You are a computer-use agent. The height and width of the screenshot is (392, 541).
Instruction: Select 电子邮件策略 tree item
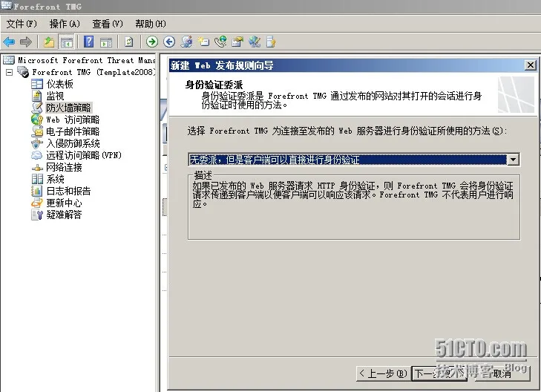pyautogui.click(x=73, y=131)
